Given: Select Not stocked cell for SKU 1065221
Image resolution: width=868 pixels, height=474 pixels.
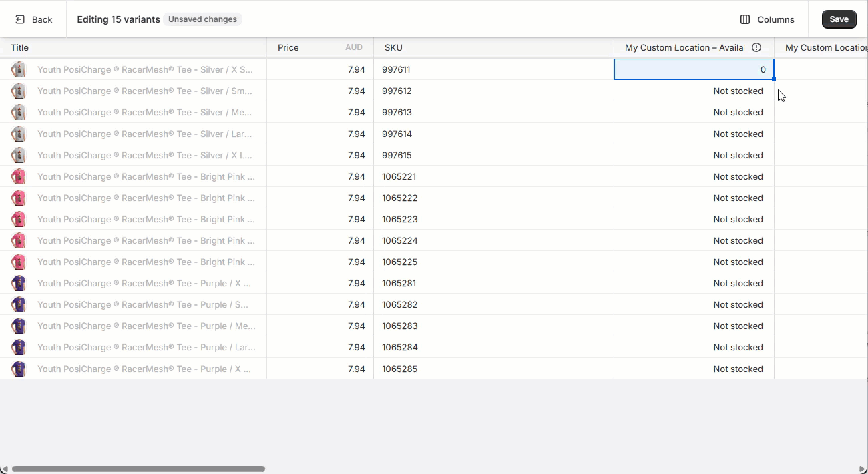Looking at the screenshot, I should pyautogui.click(x=694, y=176).
